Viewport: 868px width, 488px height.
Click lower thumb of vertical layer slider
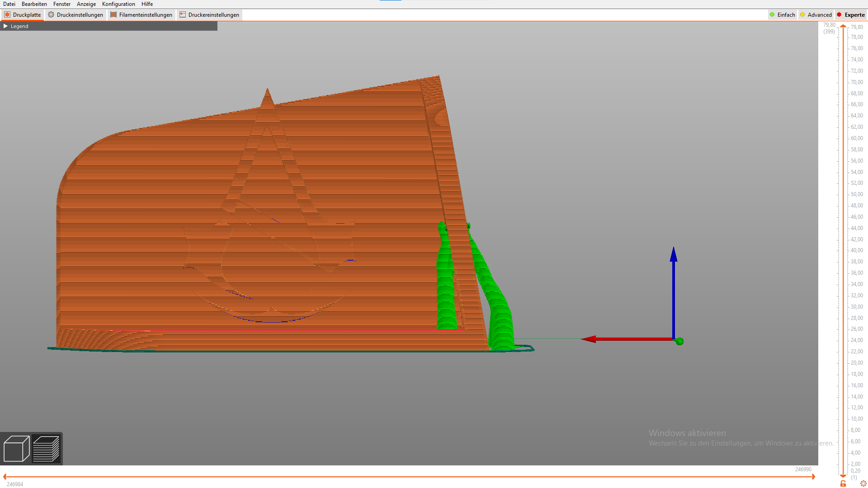(x=843, y=476)
